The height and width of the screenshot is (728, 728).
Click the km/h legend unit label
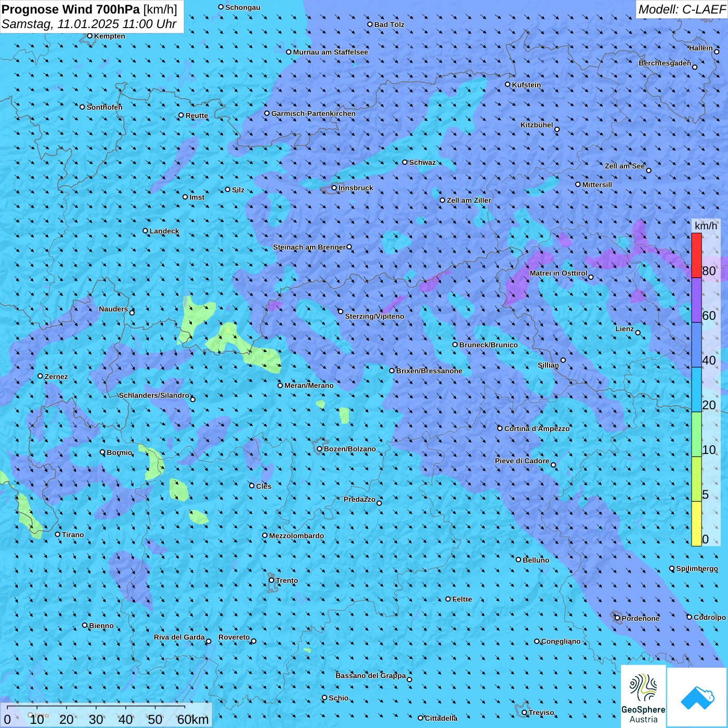click(706, 226)
